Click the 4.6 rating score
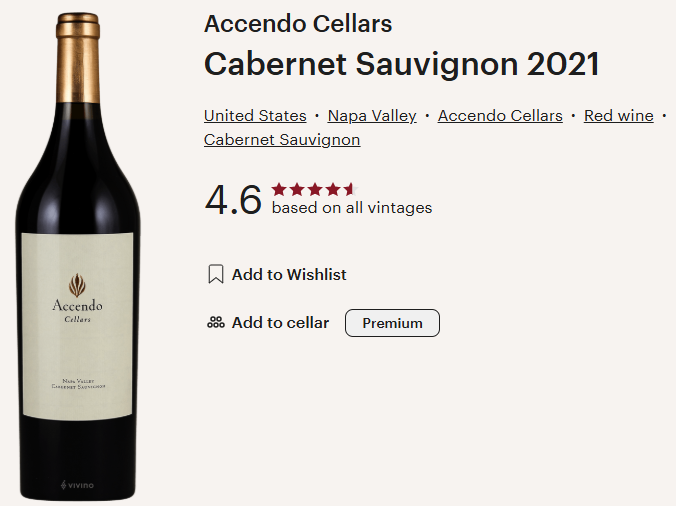Screen dimensions: 676x506 [233, 200]
